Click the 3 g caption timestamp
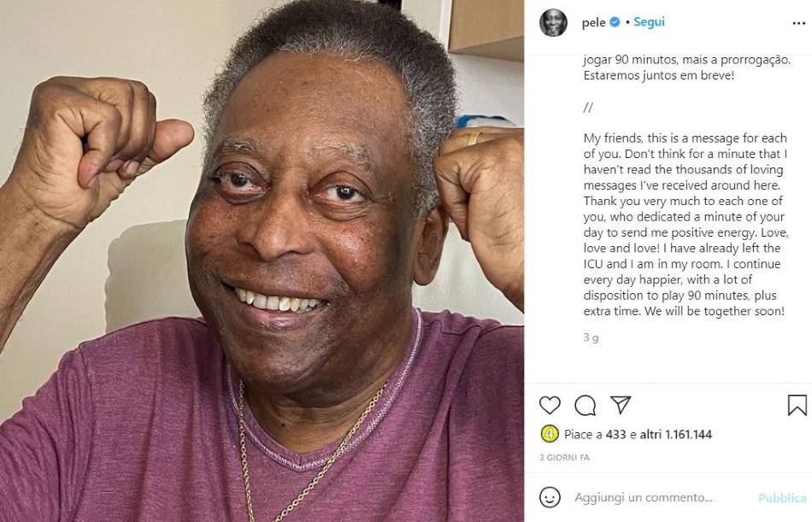 click(x=591, y=337)
